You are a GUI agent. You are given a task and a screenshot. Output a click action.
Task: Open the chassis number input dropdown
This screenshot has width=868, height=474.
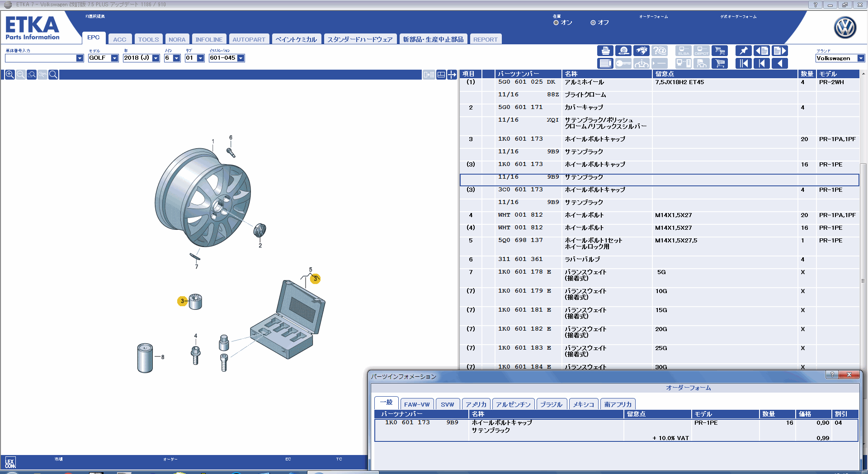click(80, 58)
